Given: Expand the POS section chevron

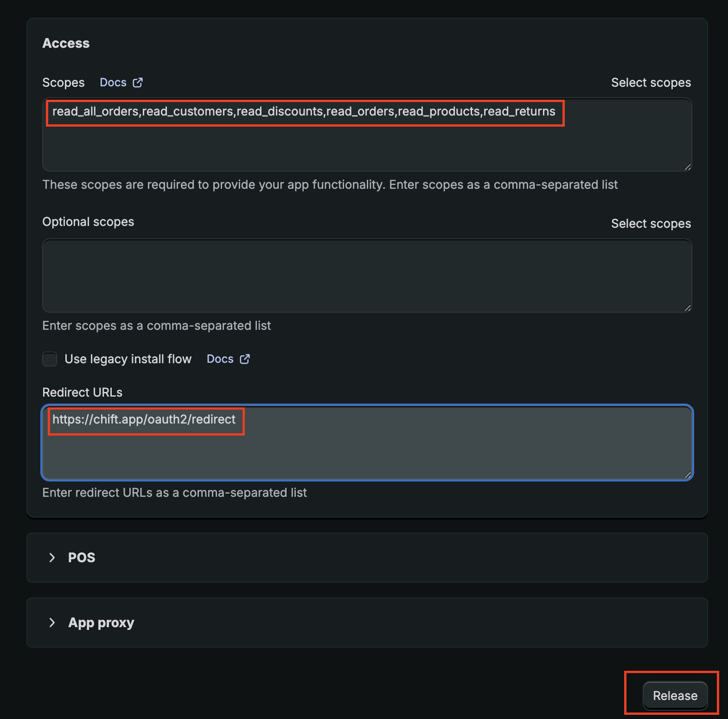Looking at the screenshot, I should coord(52,558).
